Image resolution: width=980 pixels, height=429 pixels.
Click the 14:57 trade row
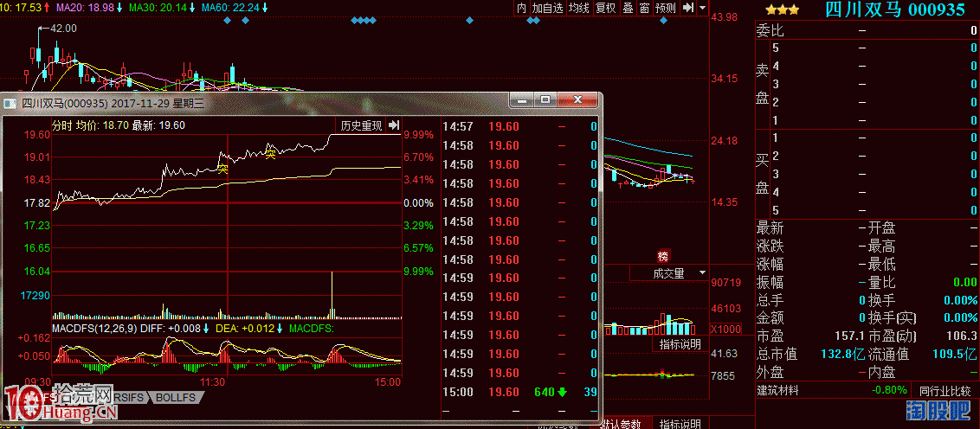(x=520, y=127)
